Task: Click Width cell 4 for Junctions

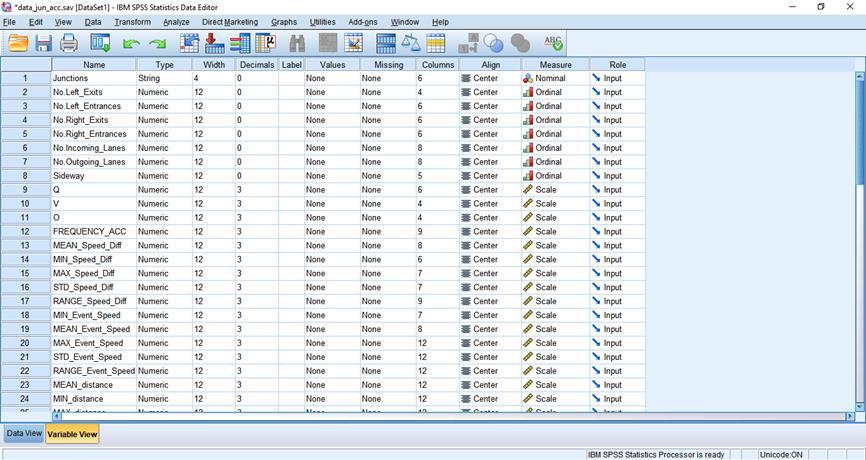Action: 214,78
